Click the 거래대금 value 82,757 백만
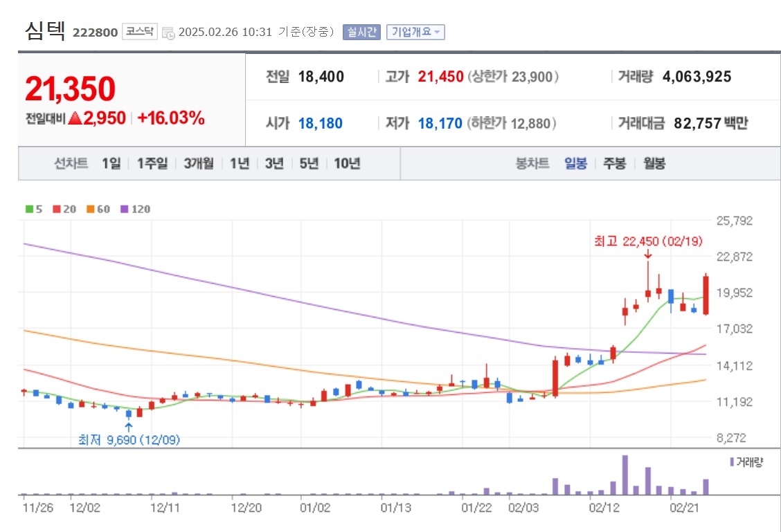Screen dimensions: 781x532 711,123
